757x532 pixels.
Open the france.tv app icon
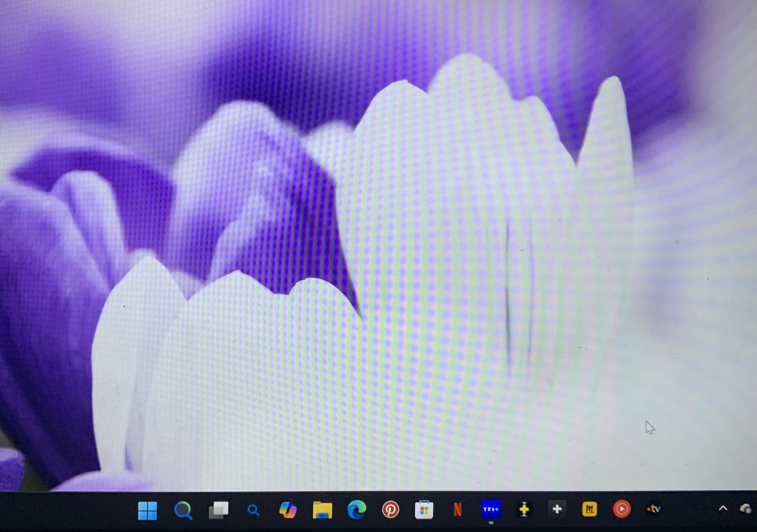tap(654, 509)
